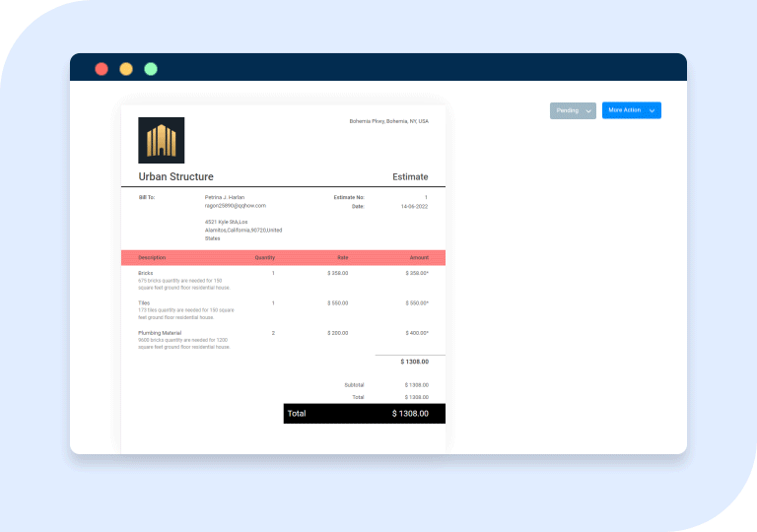Click the Bohemia Pkwy company address
This screenshot has width=757, height=532.
point(388,121)
